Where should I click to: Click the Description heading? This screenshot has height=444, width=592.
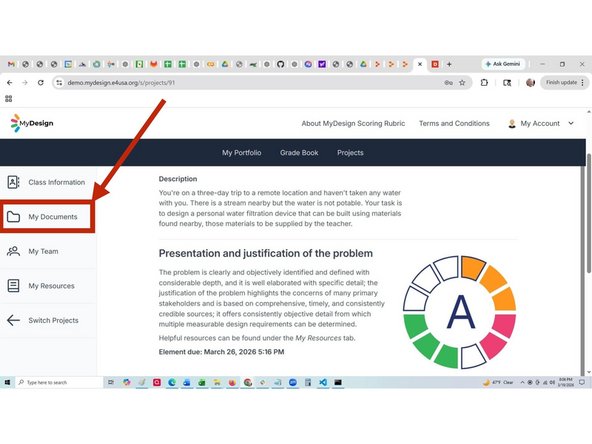coord(178,179)
